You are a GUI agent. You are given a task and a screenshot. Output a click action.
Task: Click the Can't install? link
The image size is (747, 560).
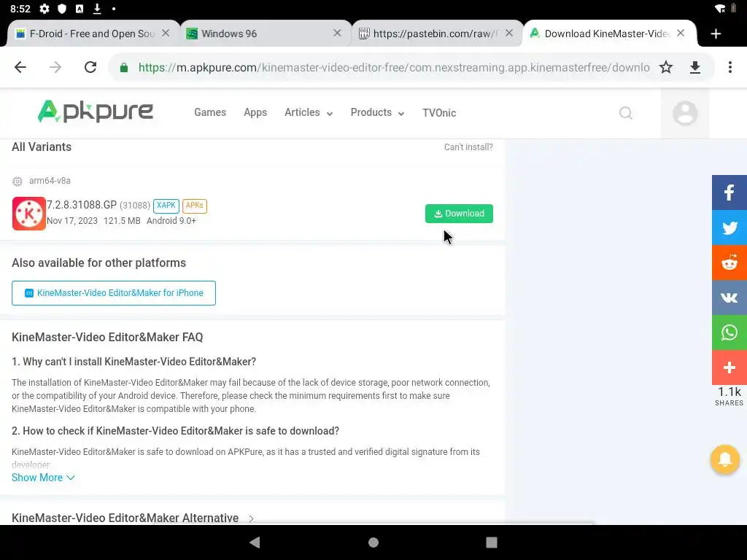pos(468,147)
